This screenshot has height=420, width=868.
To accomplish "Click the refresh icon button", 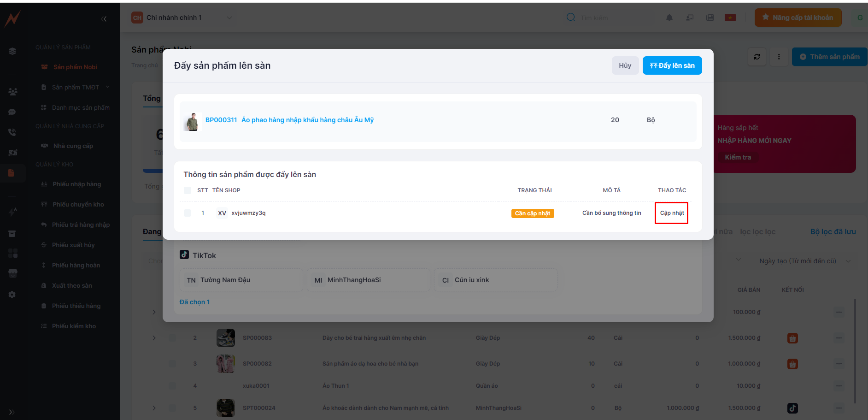I will tap(757, 57).
